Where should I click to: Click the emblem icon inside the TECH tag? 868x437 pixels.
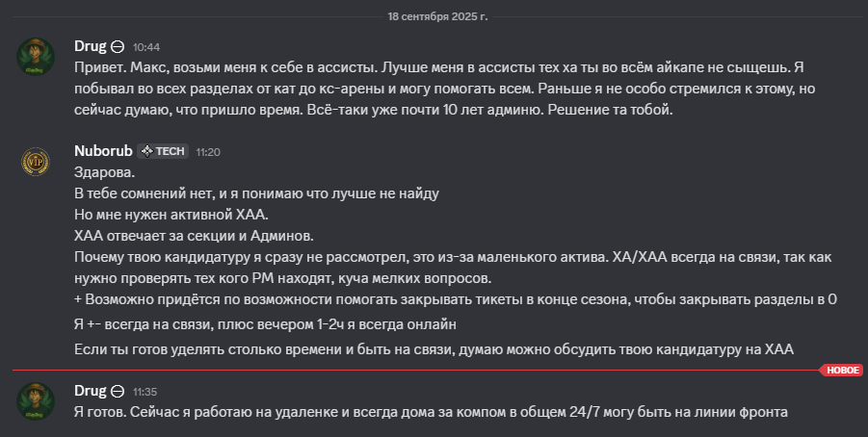pyautogui.click(x=146, y=151)
